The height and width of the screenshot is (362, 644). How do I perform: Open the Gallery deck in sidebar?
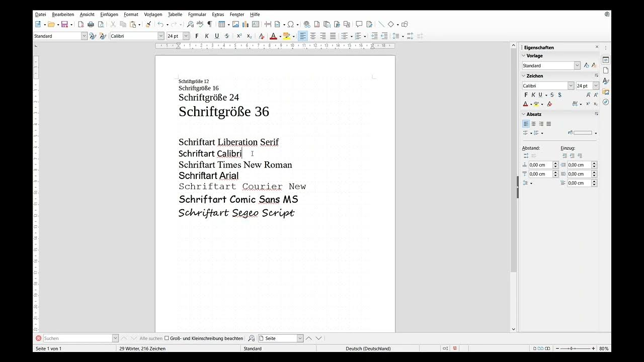click(x=606, y=92)
